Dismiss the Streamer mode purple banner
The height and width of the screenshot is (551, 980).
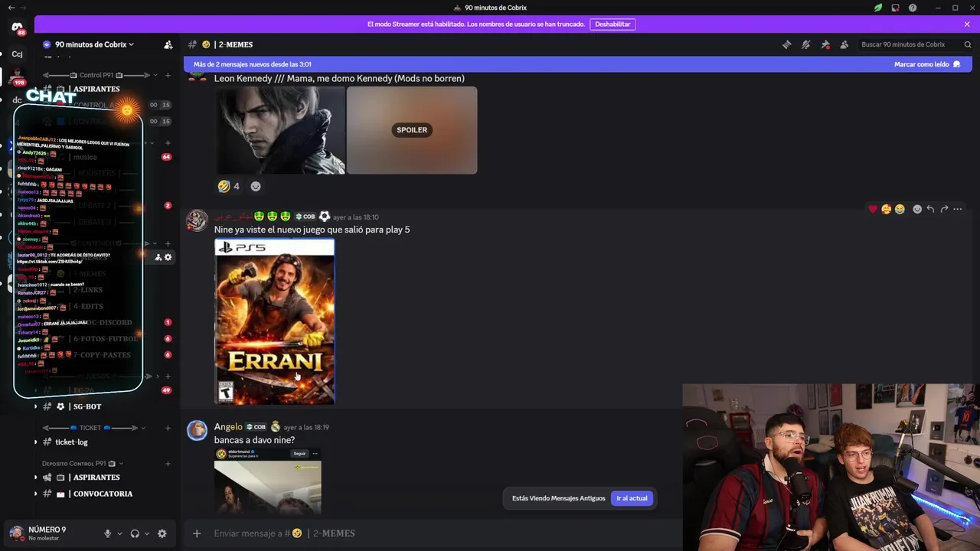pyautogui.click(x=967, y=24)
